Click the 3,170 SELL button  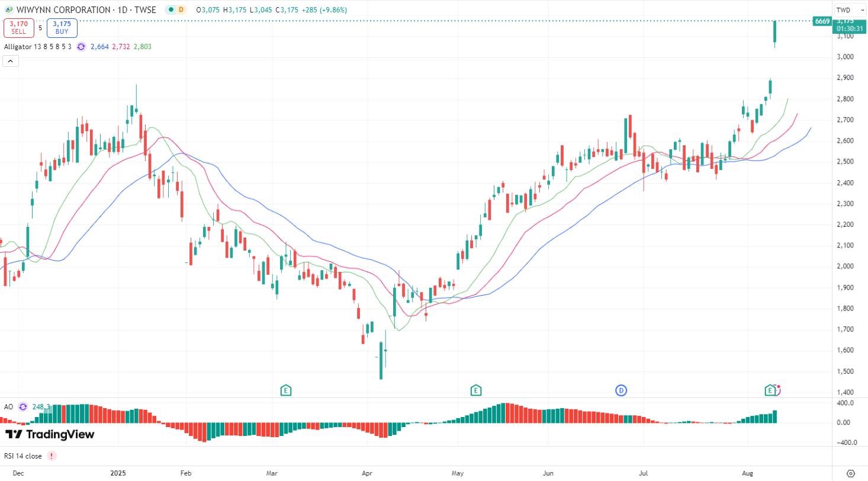(18, 28)
